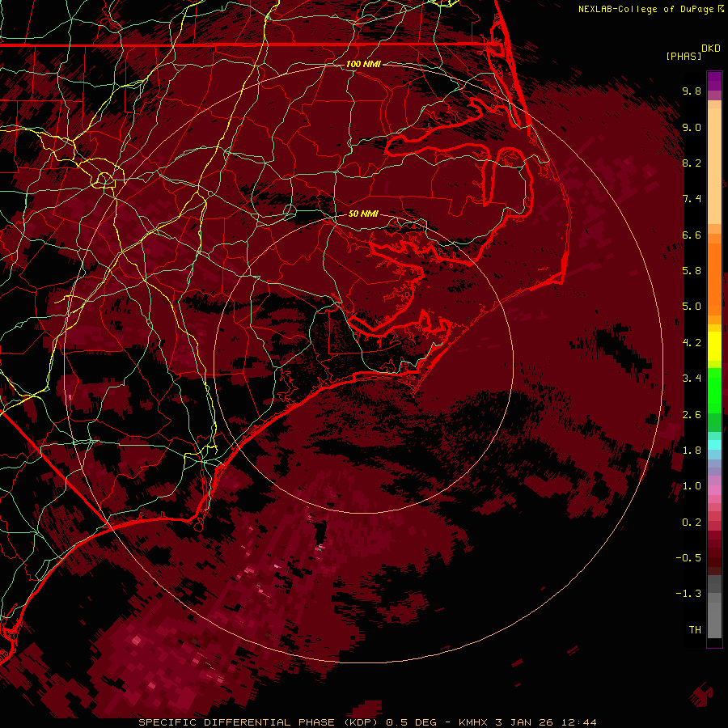Viewport: 728px width, 728px height.
Task: Pick the purple top color bar segment
Action: pos(714,81)
